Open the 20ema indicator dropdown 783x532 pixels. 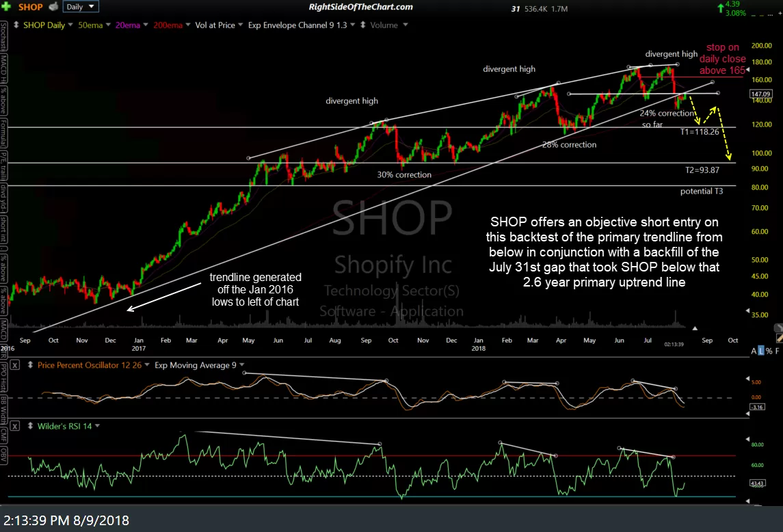point(145,25)
